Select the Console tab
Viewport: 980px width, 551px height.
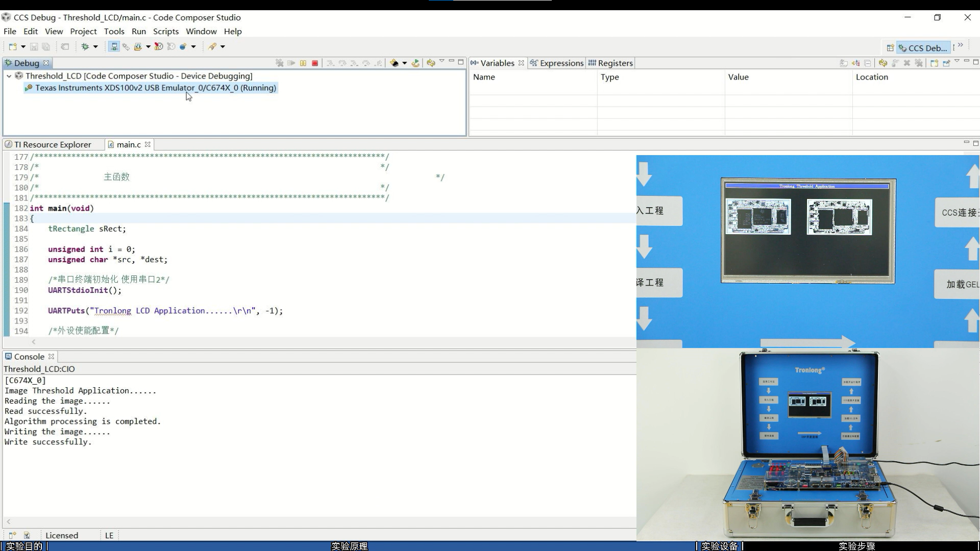coord(29,357)
